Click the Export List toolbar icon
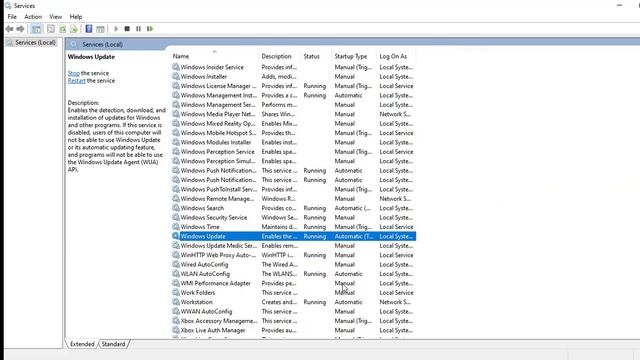This screenshot has width=640, height=360. coord(74,29)
